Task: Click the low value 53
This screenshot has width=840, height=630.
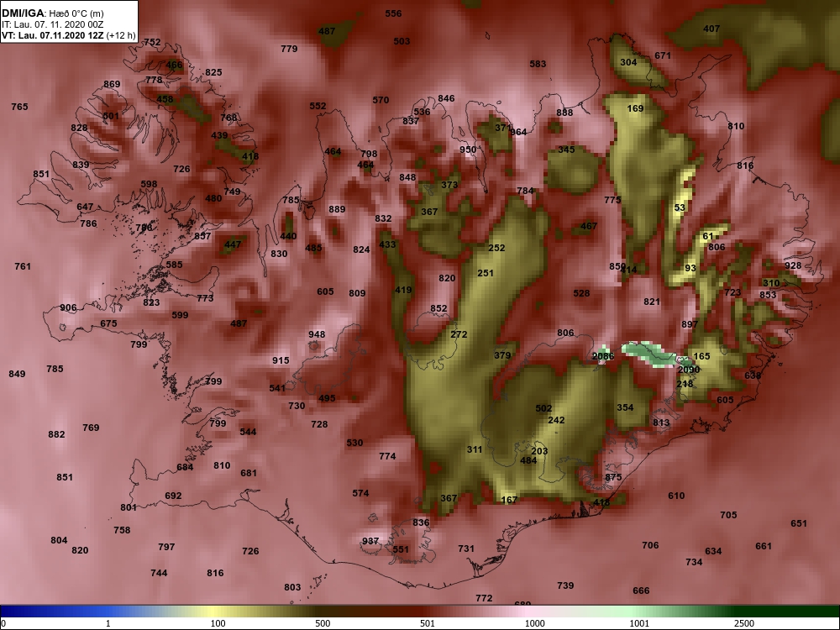Action: pos(680,207)
